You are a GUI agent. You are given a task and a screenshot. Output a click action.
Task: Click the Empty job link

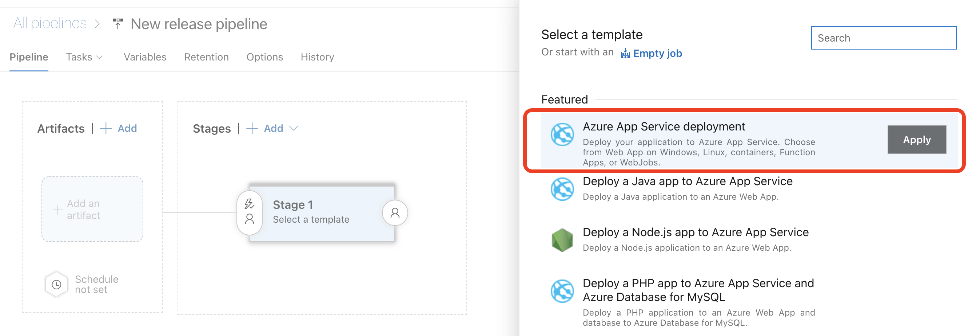click(657, 53)
